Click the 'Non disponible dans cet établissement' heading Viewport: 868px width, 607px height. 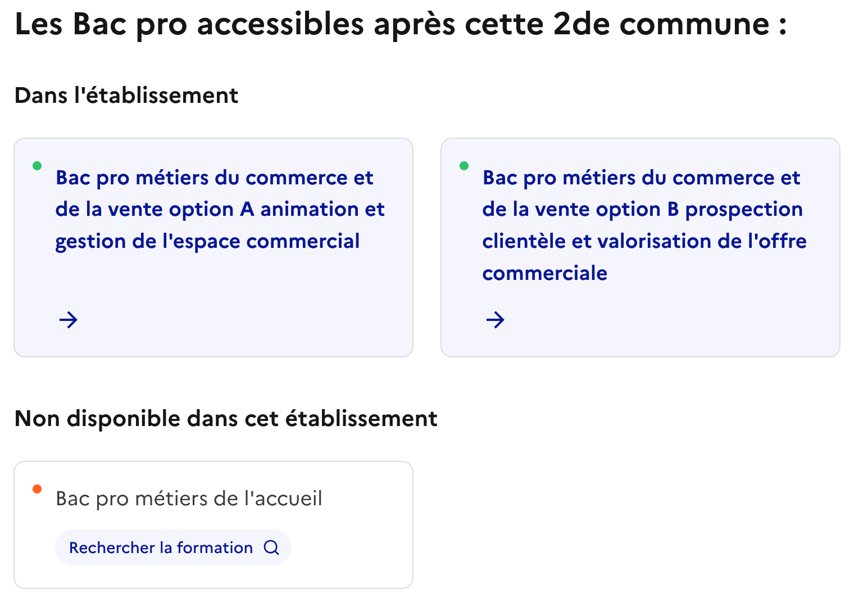pyautogui.click(x=226, y=418)
